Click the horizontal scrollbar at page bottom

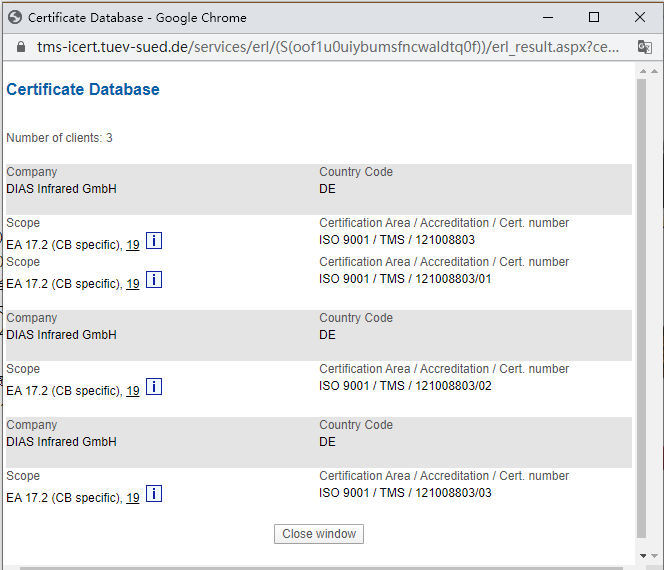tap(320, 567)
